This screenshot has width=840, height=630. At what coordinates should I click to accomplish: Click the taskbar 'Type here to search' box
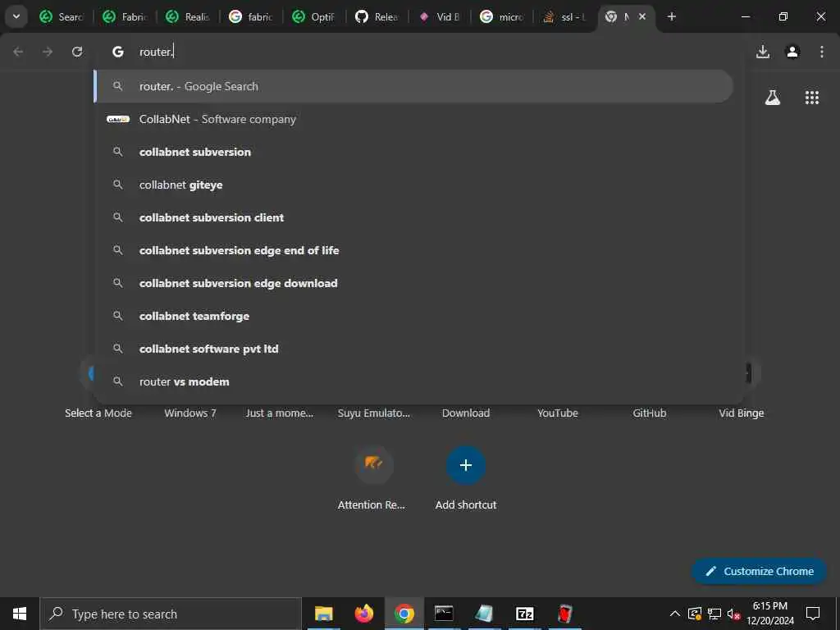pos(171,614)
